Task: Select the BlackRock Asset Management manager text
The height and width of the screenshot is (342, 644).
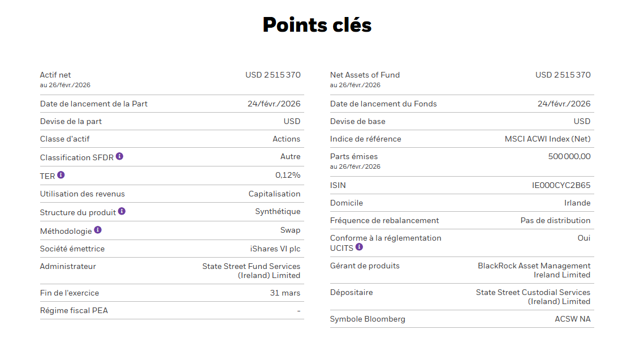Action: (534, 271)
